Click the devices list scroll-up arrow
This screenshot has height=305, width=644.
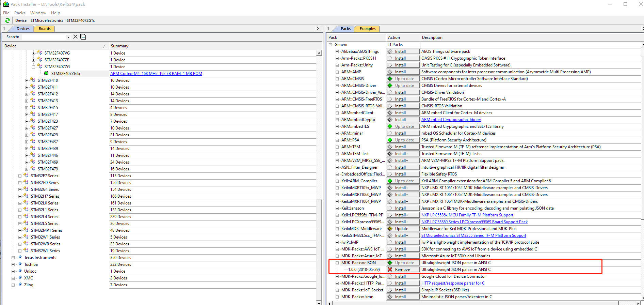(319, 53)
